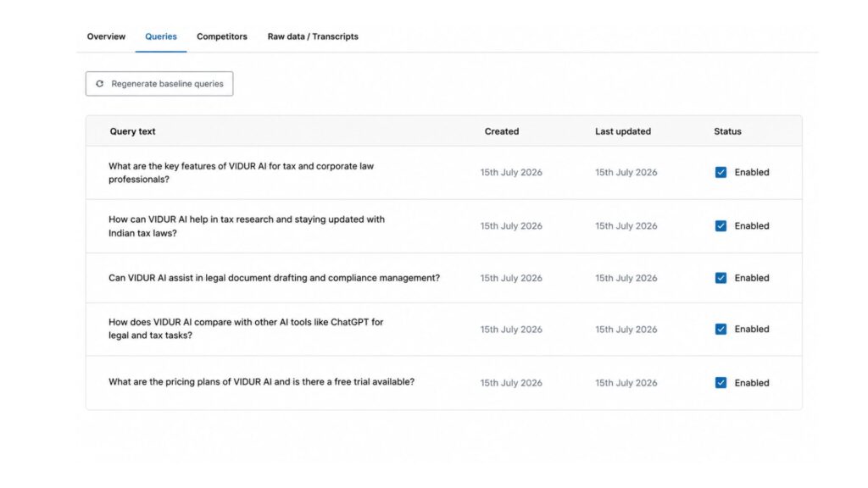Viewport: 868px width, 488px height.
Task: Uncheck Enabled for key features query
Action: (721, 172)
